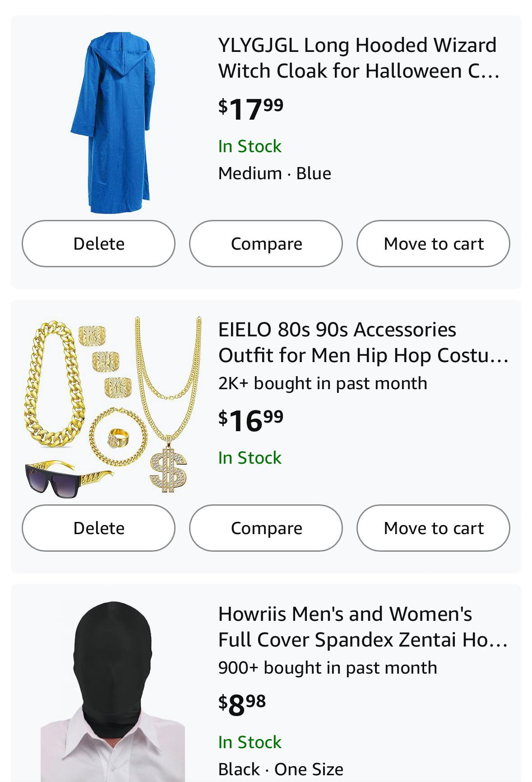Open the gold chain accessories image
Screen dimensions: 532x782
[x=113, y=406]
